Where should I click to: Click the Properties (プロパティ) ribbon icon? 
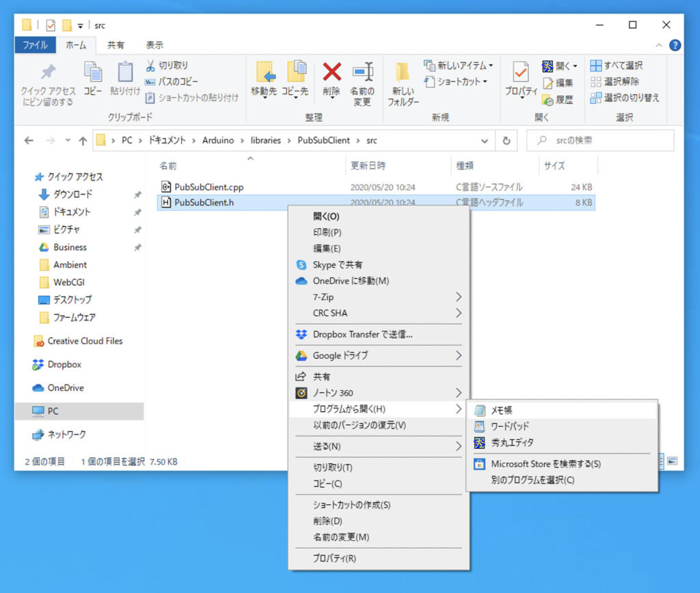point(520,74)
